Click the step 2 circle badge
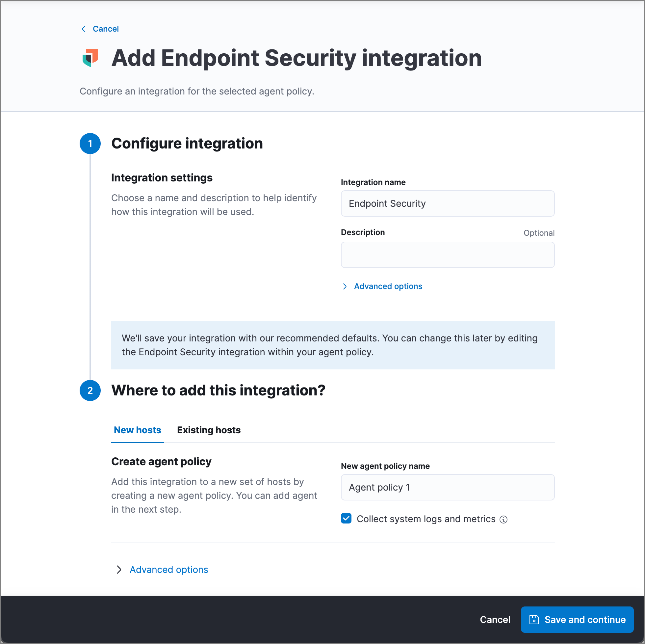The width and height of the screenshot is (645, 644). 90,390
